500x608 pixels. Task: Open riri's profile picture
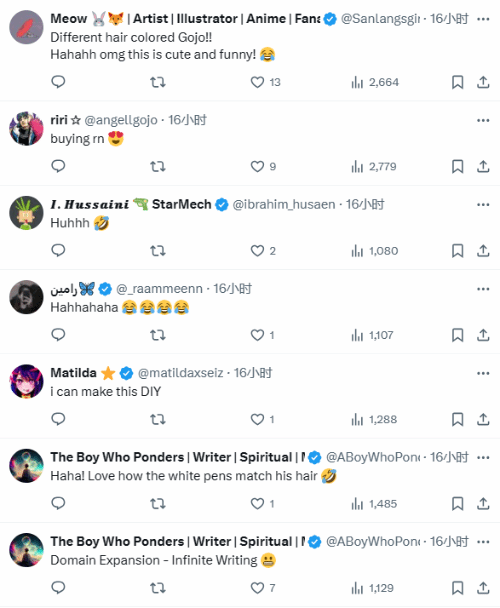pos(26,128)
